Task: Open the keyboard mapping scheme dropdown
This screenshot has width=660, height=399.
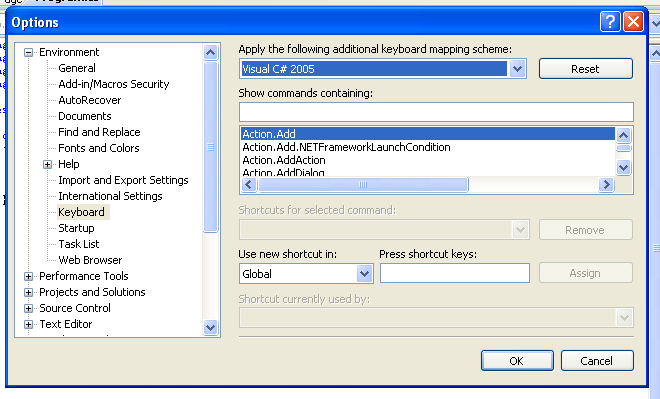Action: click(x=517, y=69)
